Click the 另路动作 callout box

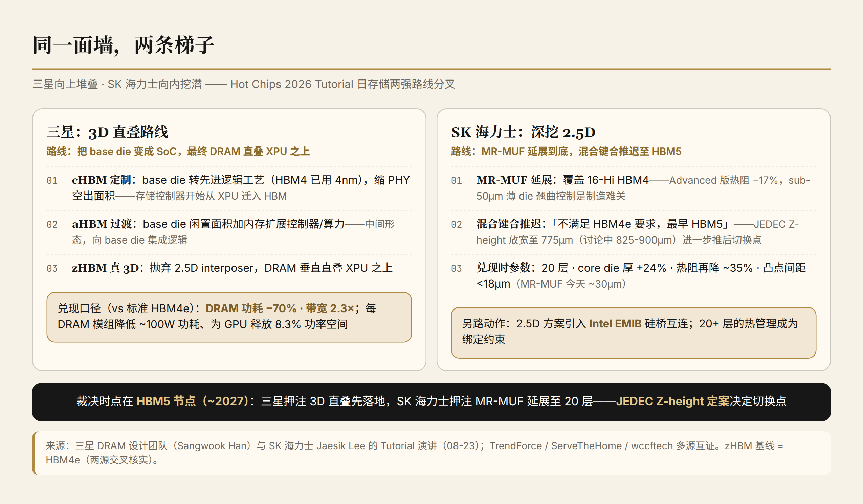[634, 333]
